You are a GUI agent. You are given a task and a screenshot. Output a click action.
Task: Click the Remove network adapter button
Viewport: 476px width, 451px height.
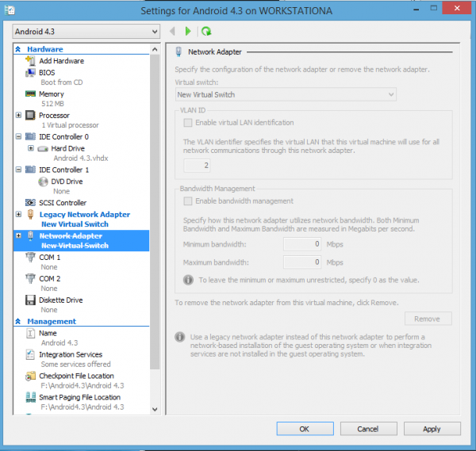(x=428, y=319)
